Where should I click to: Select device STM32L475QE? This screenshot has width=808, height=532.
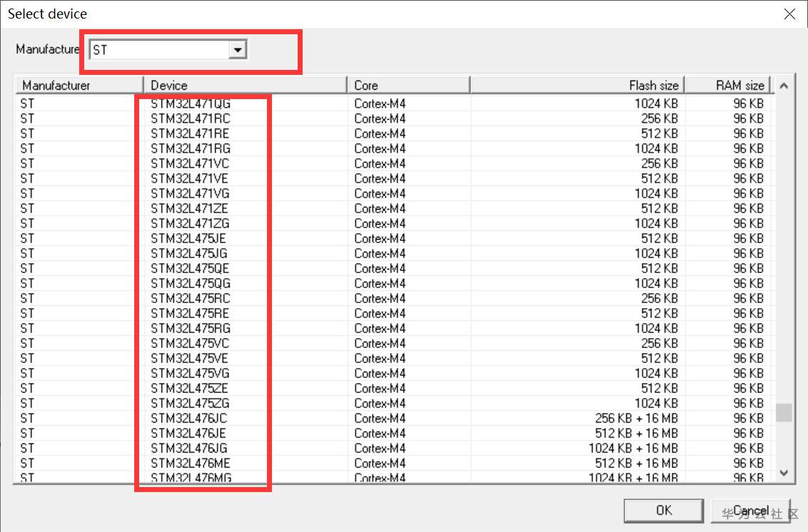coord(190,268)
